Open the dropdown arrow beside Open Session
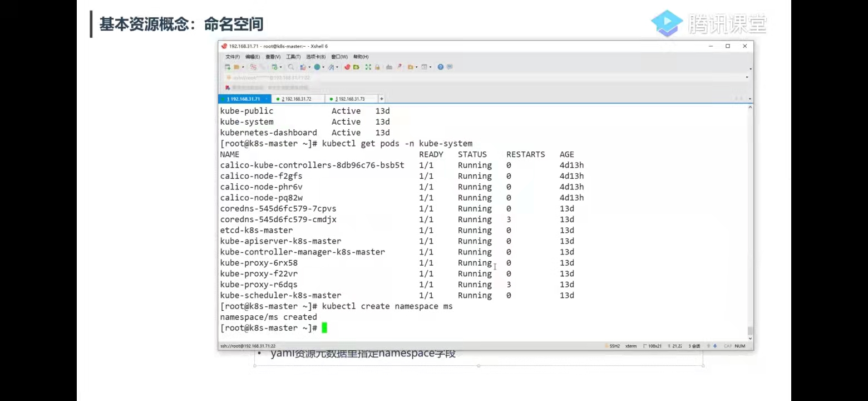Viewport: 868px width, 401px height. click(x=242, y=67)
